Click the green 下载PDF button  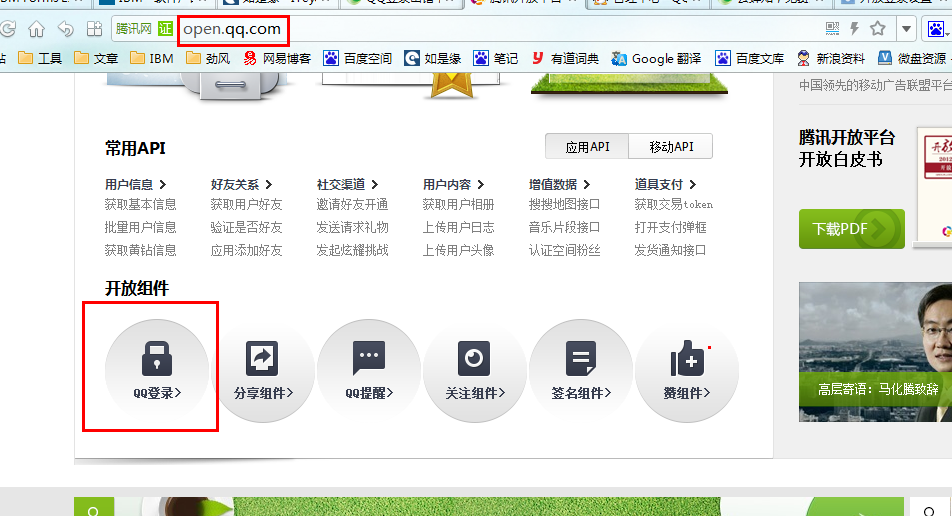tap(852, 229)
